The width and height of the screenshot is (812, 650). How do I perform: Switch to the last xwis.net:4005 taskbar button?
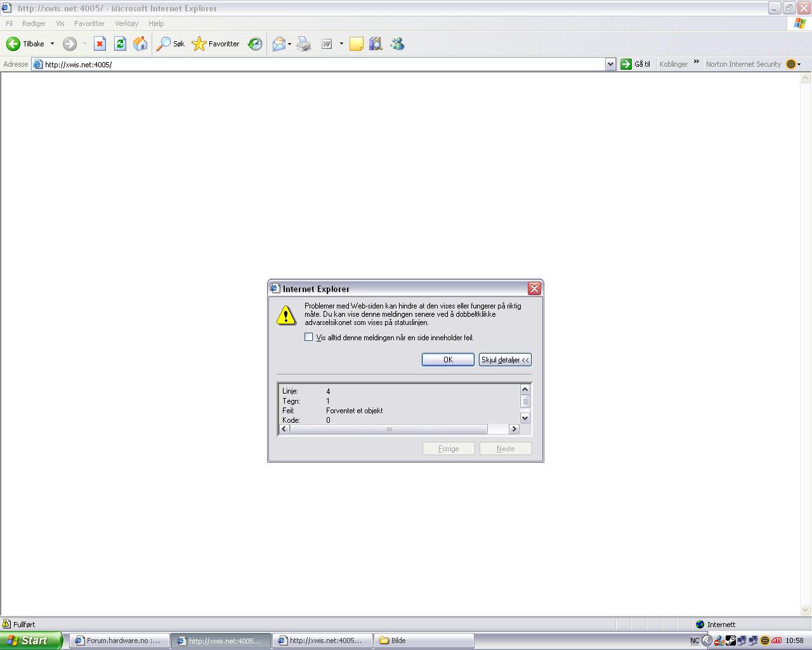pyautogui.click(x=322, y=640)
